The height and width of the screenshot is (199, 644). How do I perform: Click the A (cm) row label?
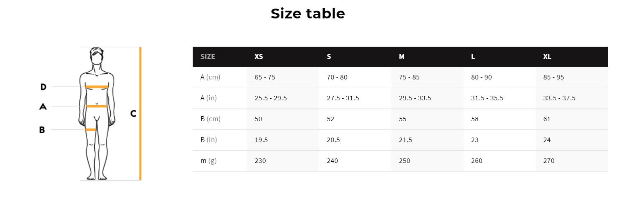[210, 77]
